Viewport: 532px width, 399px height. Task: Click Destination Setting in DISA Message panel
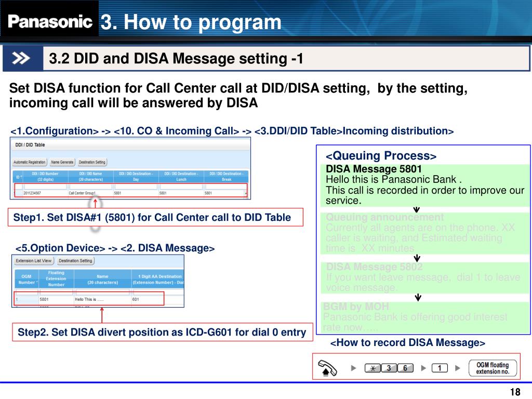(75, 261)
